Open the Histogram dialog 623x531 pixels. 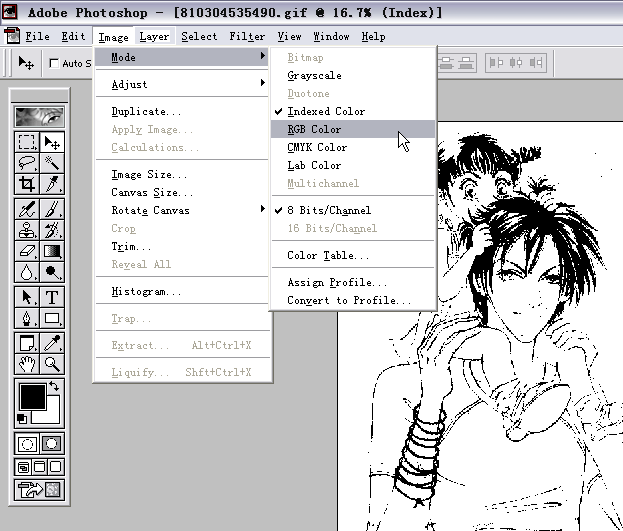(182, 291)
